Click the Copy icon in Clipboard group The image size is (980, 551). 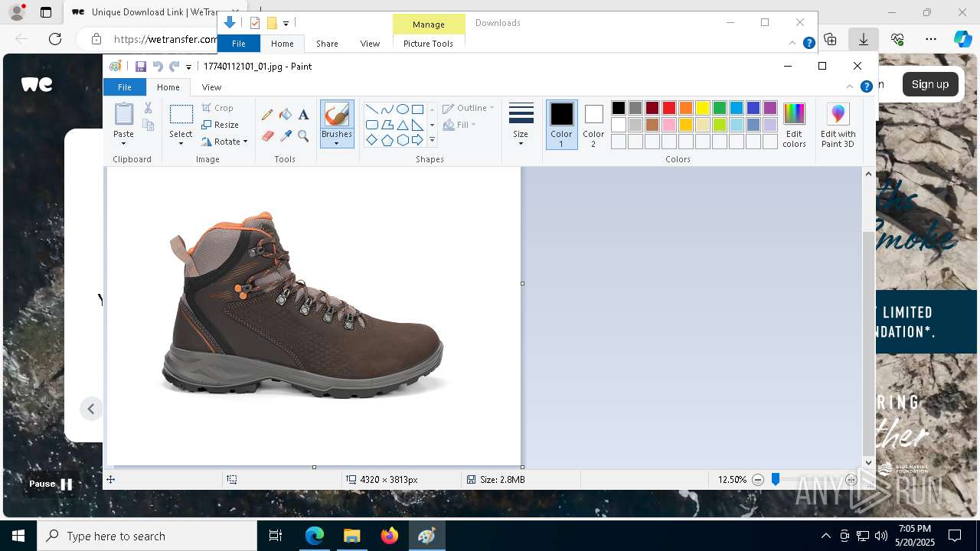[x=149, y=125]
